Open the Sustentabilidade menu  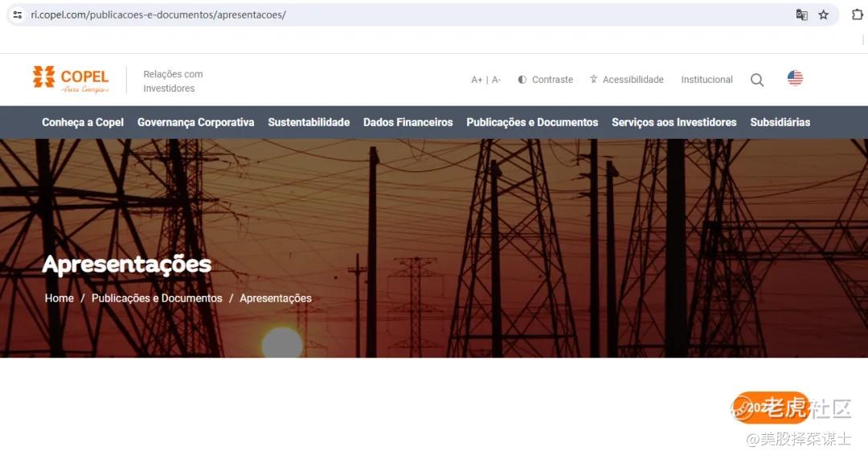(309, 122)
